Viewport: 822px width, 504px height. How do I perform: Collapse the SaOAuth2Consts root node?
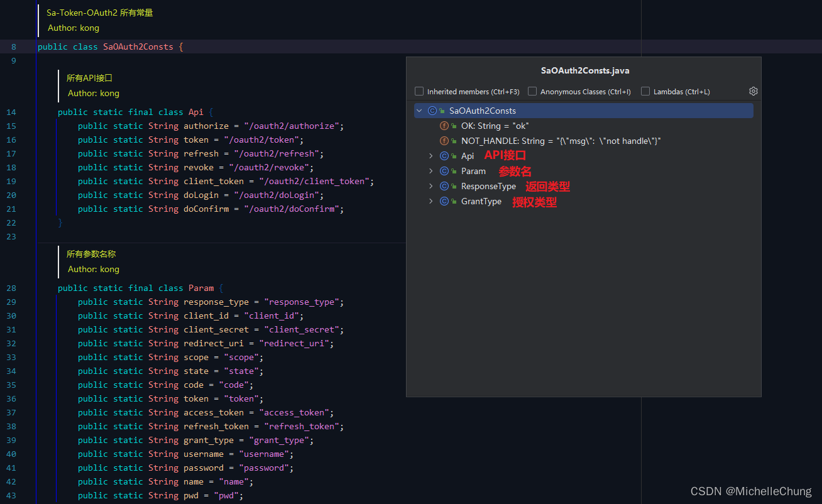point(419,111)
